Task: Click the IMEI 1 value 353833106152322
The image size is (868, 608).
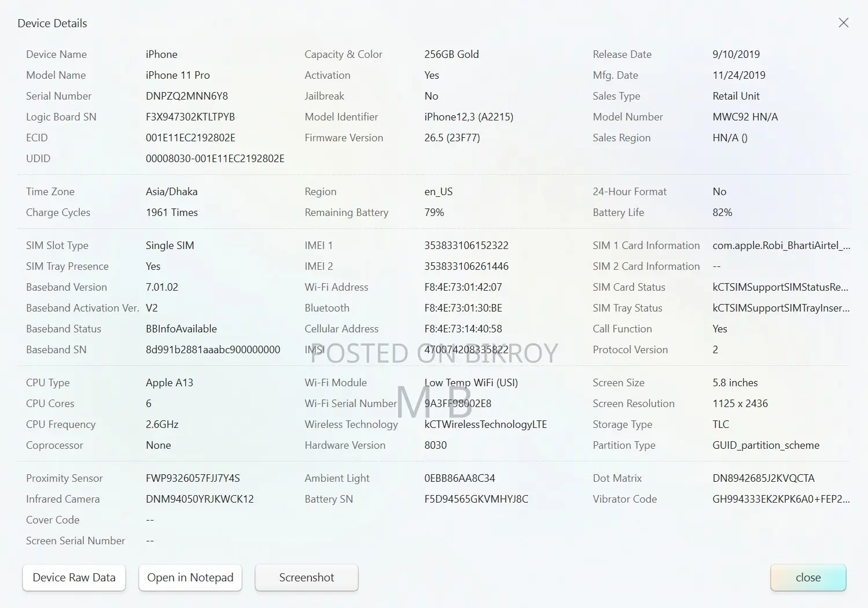Action: tap(466, 246)
